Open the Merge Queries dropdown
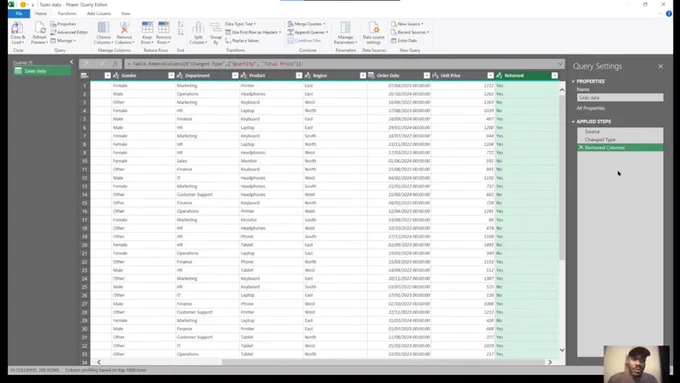 point(306,24)
